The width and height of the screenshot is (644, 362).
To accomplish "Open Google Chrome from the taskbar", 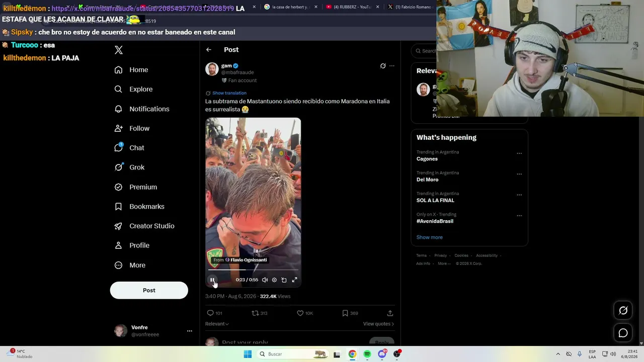I will coord(352,354).
